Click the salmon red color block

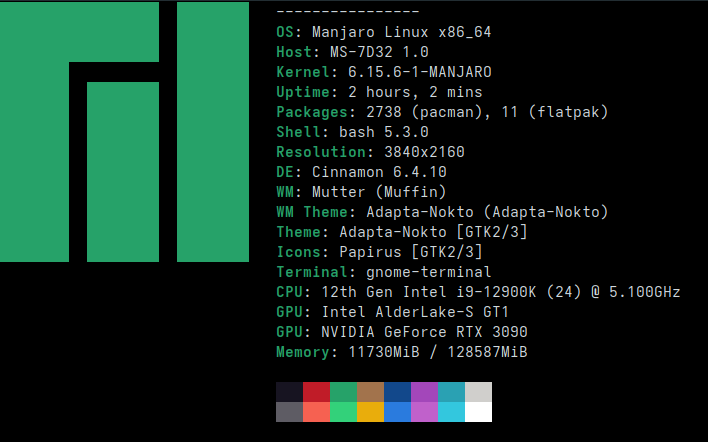(317, 412)
